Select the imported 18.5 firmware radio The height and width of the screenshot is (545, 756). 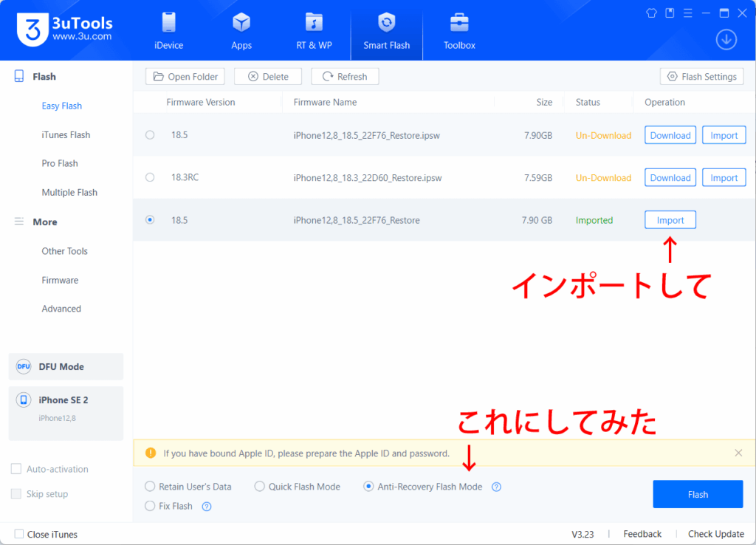pyautogui.click(x=150, y=220)
